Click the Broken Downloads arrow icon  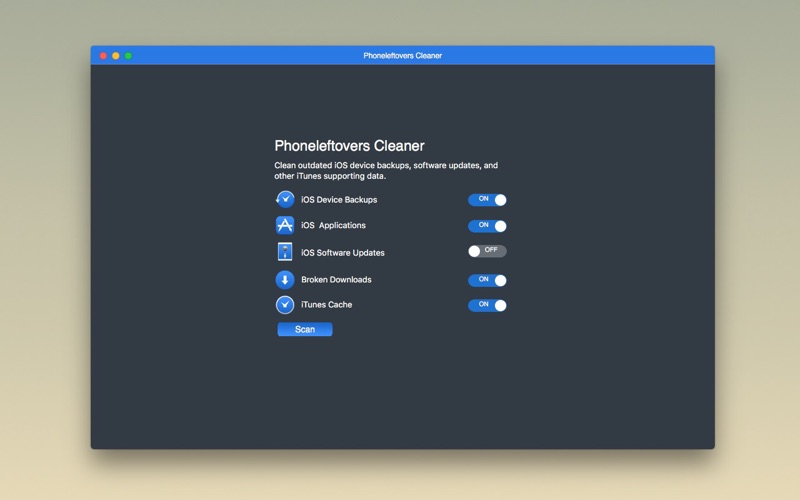click(285, 280)
